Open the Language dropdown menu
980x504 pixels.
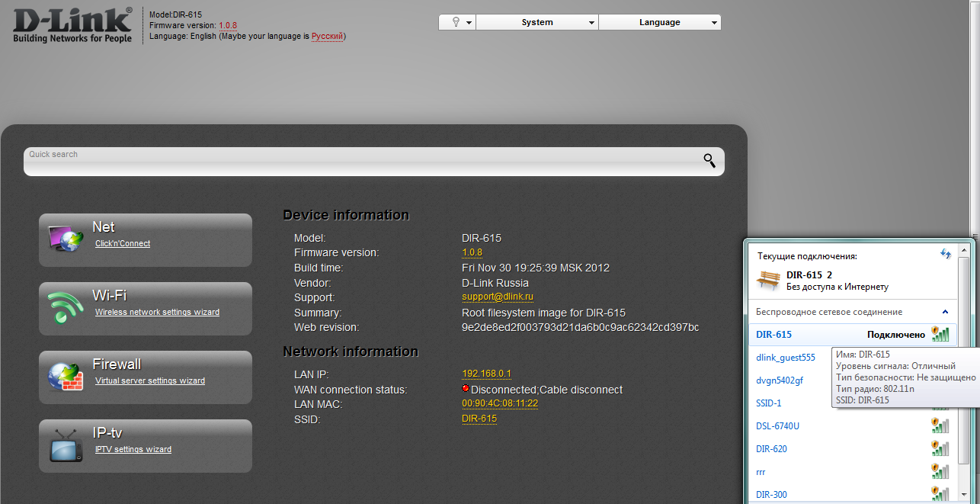pyautogui.click(x=660, y=22)
